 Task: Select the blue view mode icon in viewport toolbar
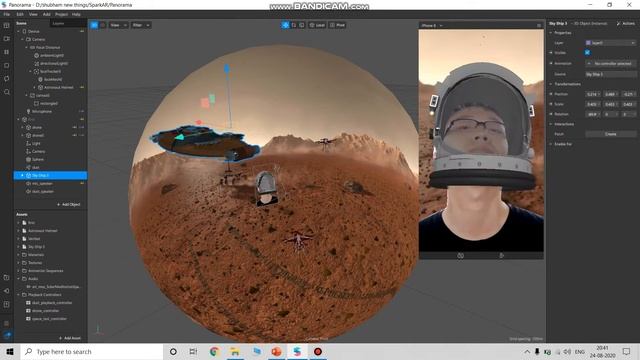94,25
